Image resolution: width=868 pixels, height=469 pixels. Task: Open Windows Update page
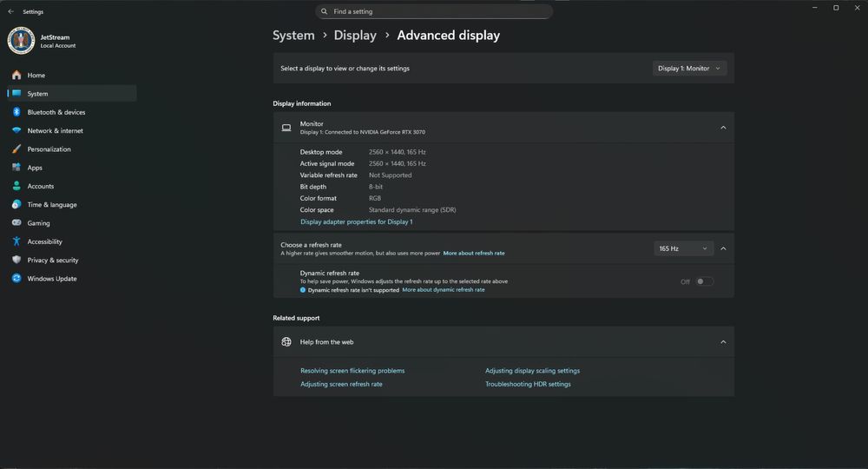(72, 279)
